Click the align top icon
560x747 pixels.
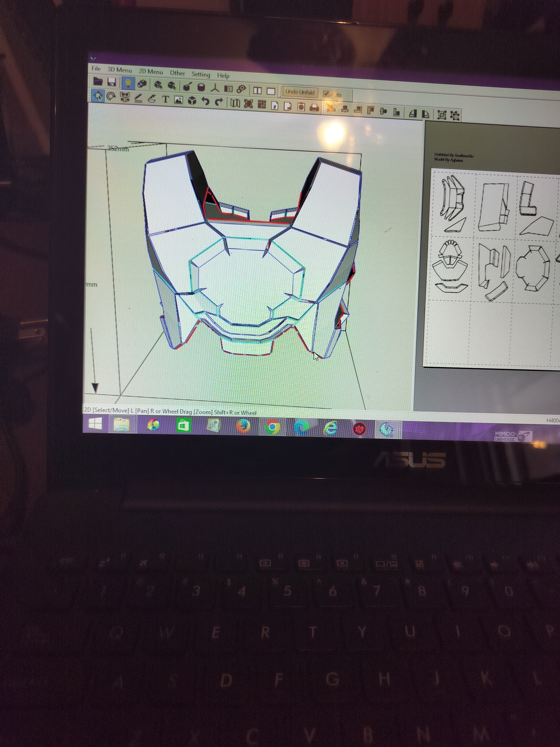pyautogui.click(x=371, y=110)
